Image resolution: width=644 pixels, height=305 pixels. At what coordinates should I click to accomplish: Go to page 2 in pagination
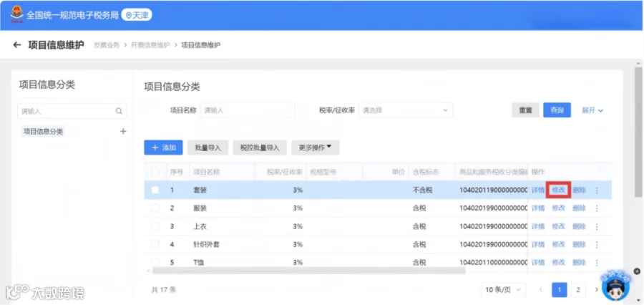point(578,290)
